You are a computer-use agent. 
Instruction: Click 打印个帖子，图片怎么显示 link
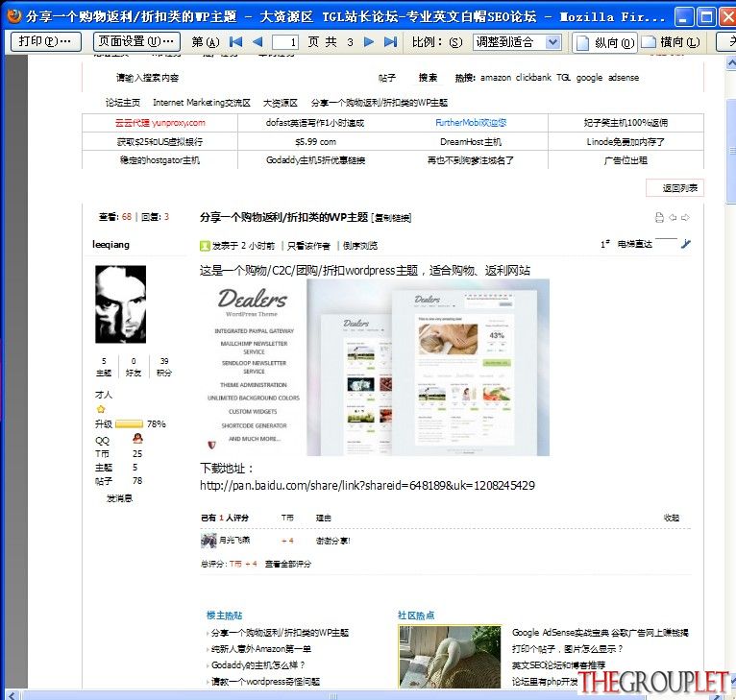tap(568, 649)
